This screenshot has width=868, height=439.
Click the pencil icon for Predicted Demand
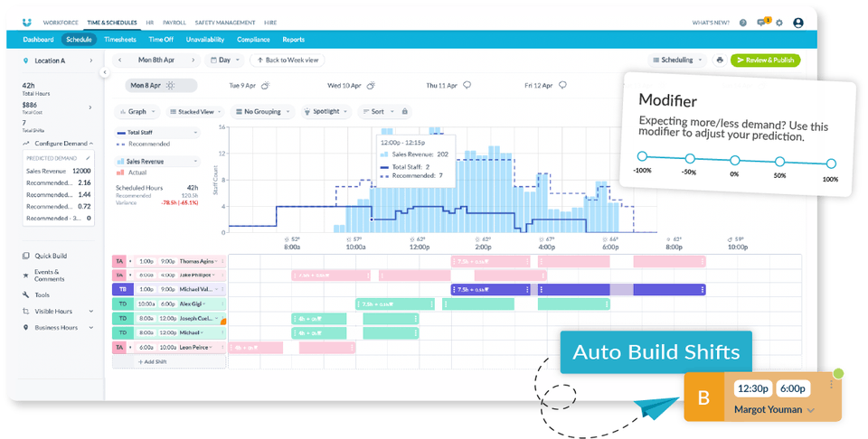[88, 157]
